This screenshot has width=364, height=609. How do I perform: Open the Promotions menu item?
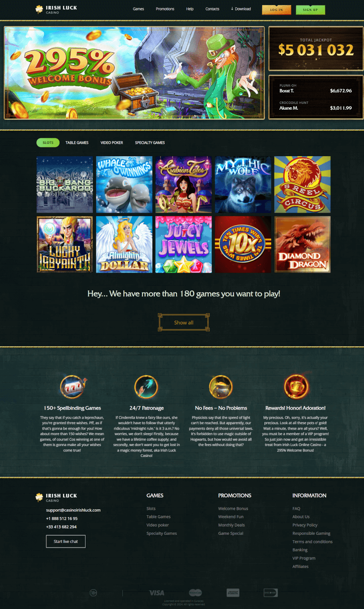click(165, 9)
